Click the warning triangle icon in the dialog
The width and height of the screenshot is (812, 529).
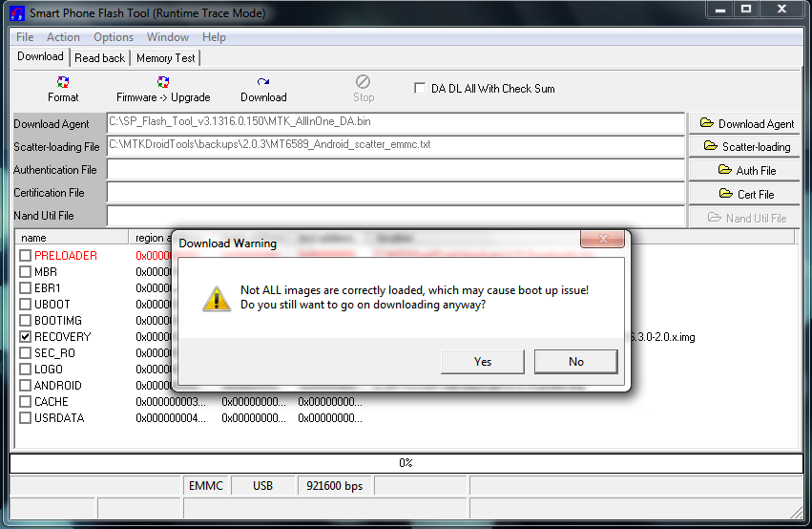[217, 299]
